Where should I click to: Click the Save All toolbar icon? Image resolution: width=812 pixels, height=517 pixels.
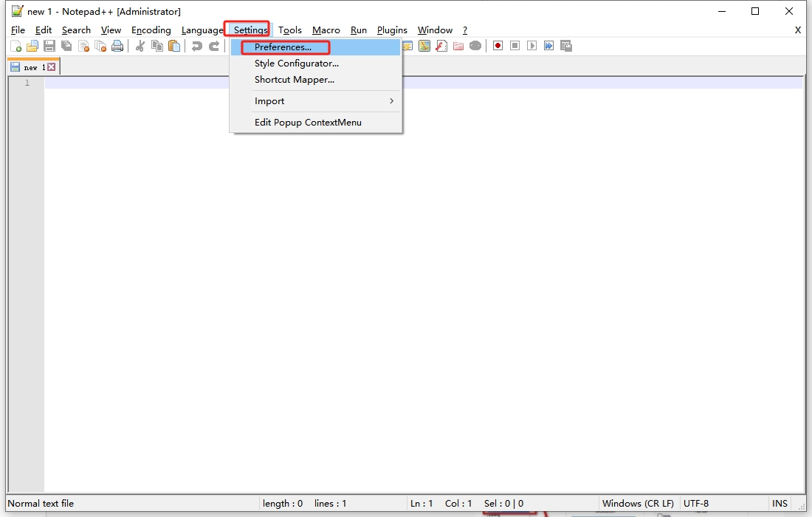coord(66,46)
